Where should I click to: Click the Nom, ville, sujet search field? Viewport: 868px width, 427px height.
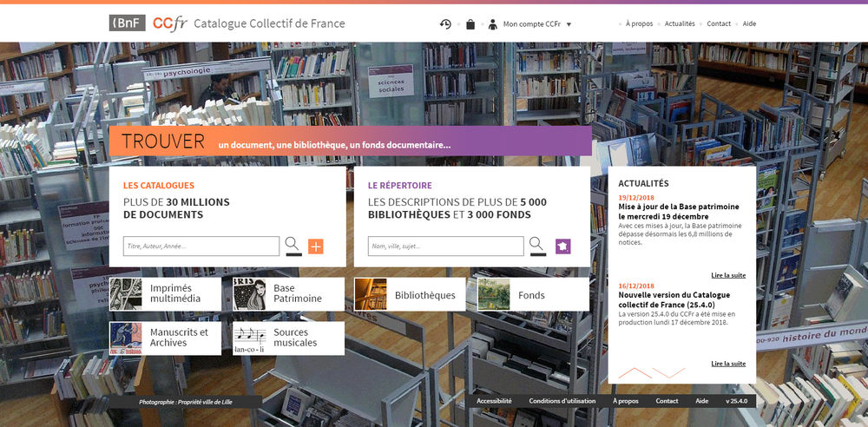coord(445,246)
